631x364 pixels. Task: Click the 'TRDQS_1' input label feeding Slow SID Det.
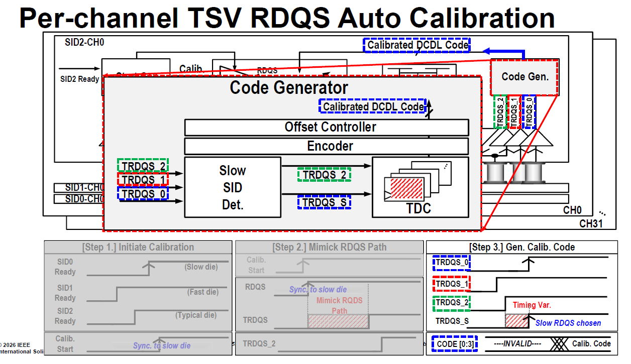tap(143, 179)
